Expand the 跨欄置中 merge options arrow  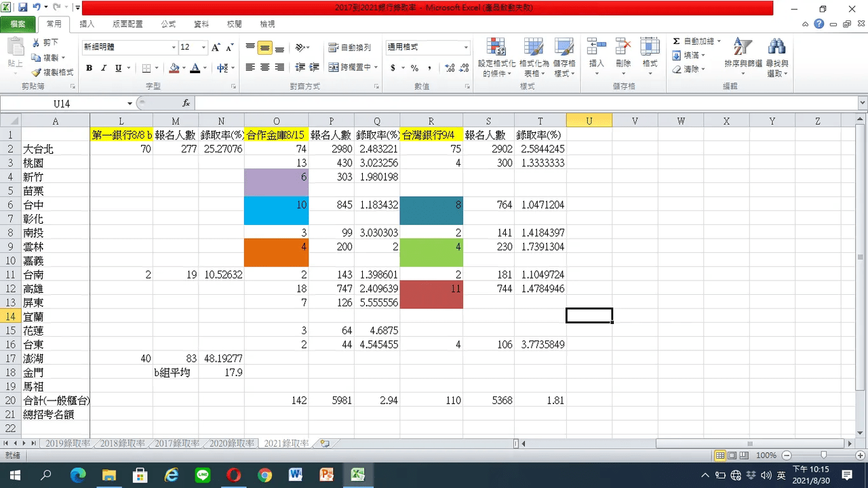pos(376,68)
